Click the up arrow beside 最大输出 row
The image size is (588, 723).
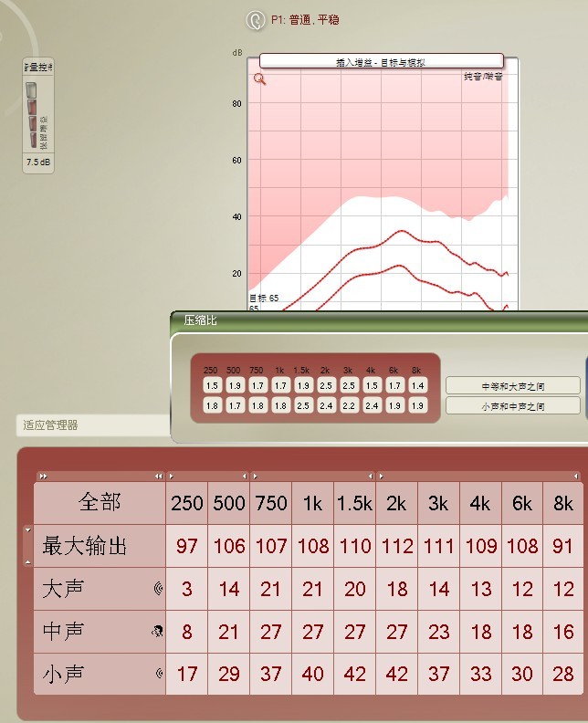point(28,561)
